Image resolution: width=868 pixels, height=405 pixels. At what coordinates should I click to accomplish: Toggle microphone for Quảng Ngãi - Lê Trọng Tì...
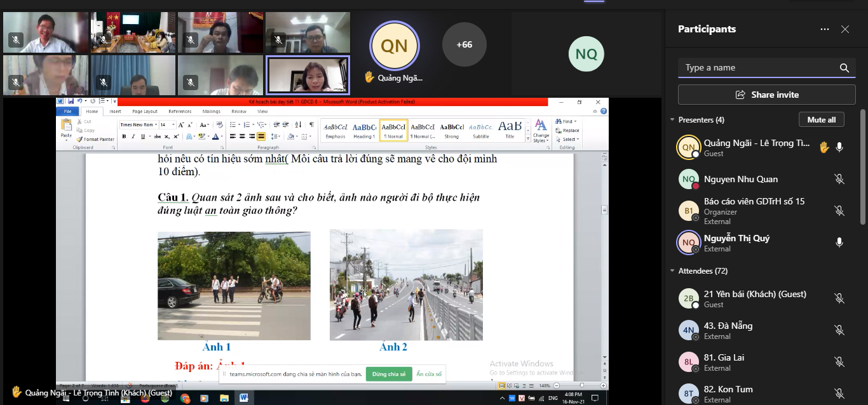[839, 147]
